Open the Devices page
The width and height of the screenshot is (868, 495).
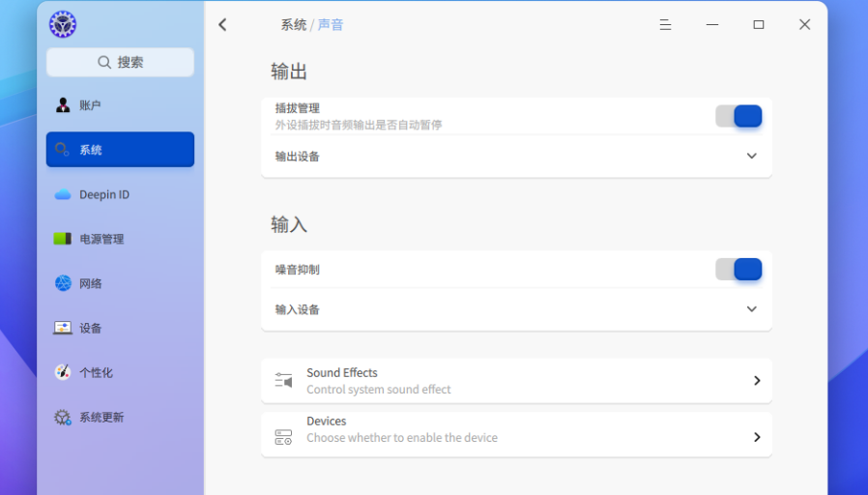click(516, 435)
